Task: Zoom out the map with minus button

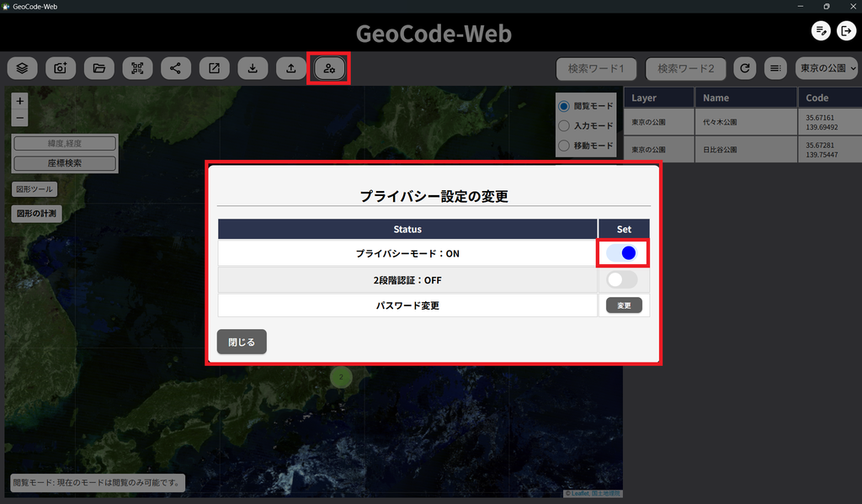Action: (x=20, y=118)
